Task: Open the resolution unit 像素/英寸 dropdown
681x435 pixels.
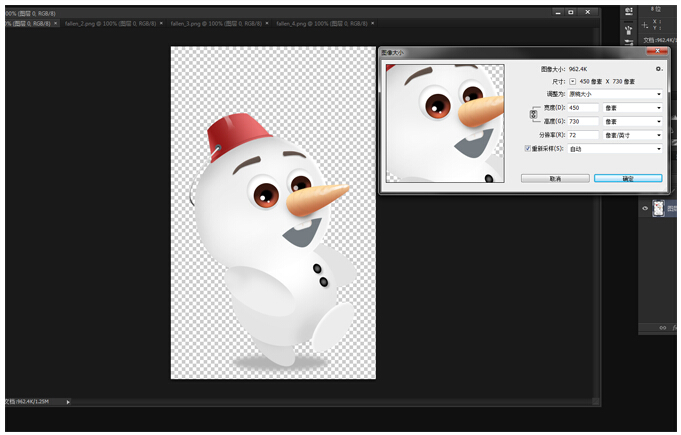Action: pos(633,135)
